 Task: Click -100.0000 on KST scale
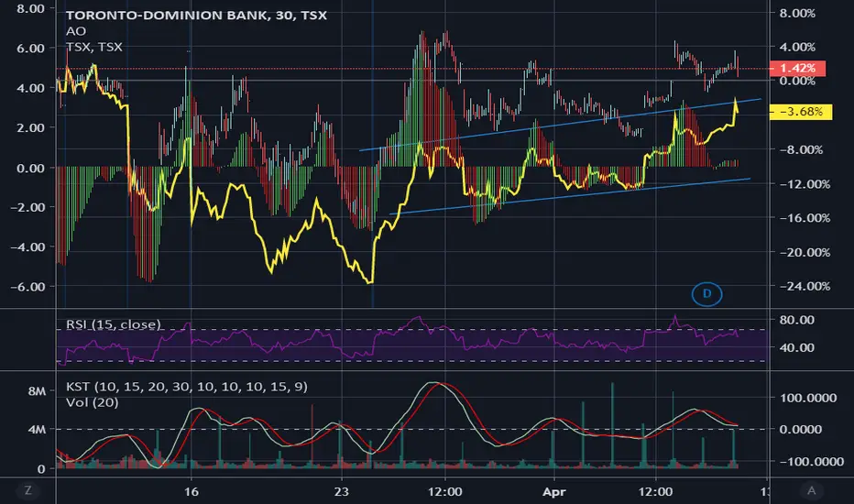(x=812, y=462)
